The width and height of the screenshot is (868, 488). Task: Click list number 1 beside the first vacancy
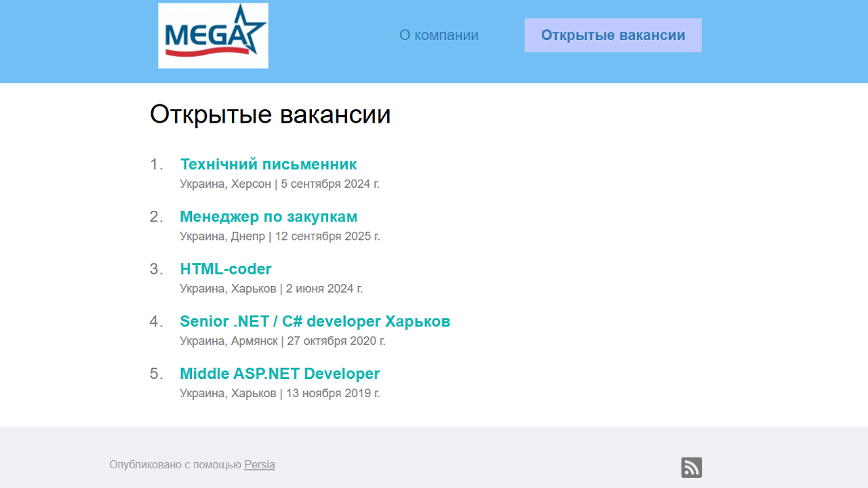(156, 165)
